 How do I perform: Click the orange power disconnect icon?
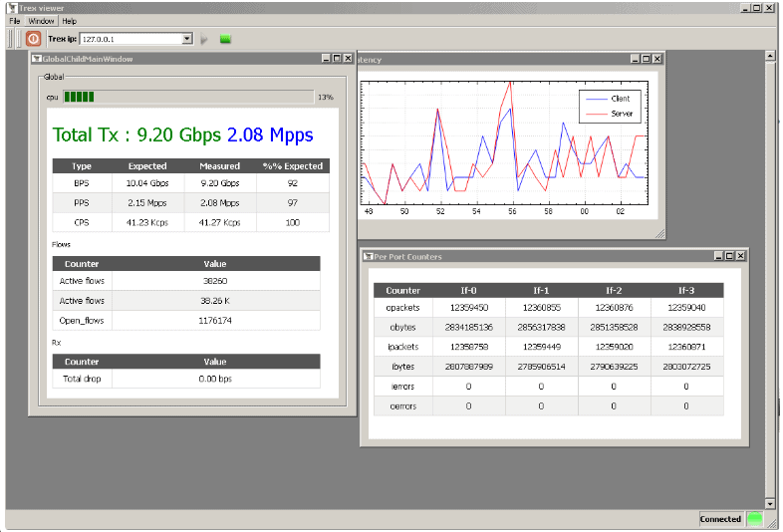pos(33,39)
